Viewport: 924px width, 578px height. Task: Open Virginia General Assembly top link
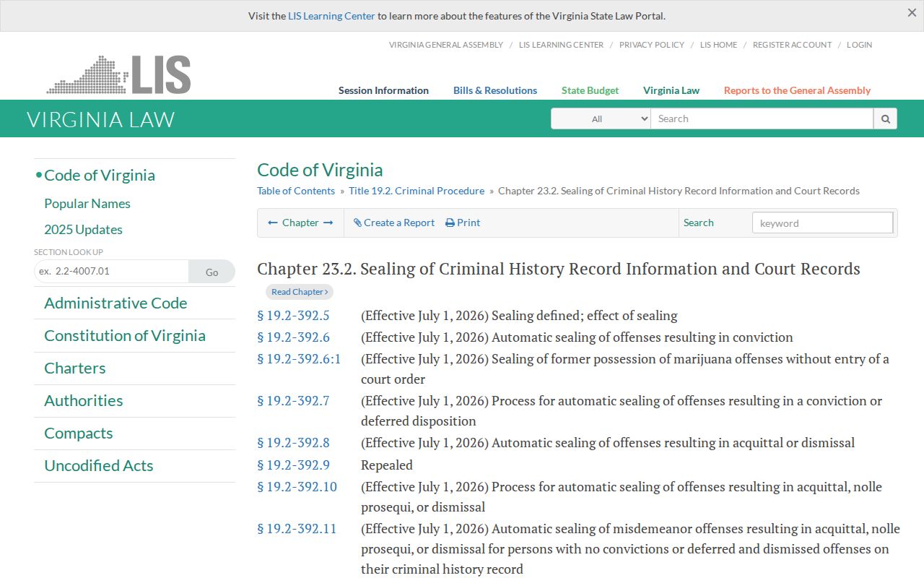[446, 45]
